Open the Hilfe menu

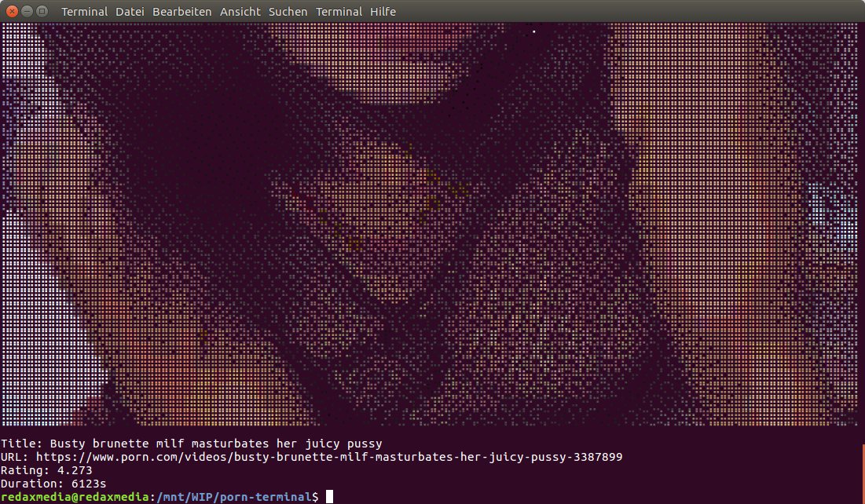coord(383,12)
